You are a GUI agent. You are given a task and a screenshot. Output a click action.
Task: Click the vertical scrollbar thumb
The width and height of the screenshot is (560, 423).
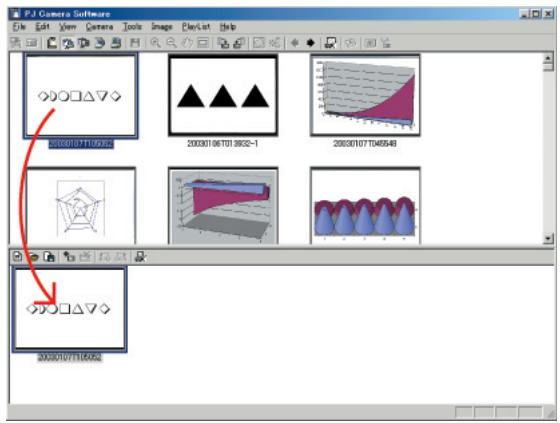click(x=548, y=68)
